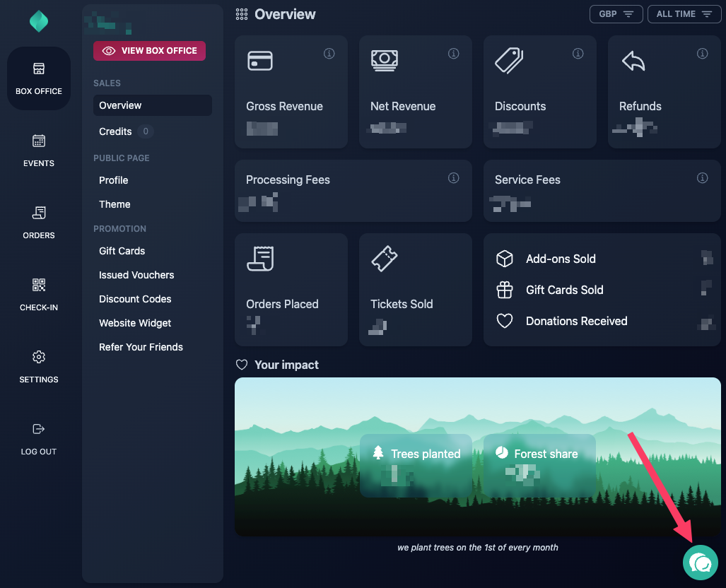Click the Log Out exit icon

(39, 429)
